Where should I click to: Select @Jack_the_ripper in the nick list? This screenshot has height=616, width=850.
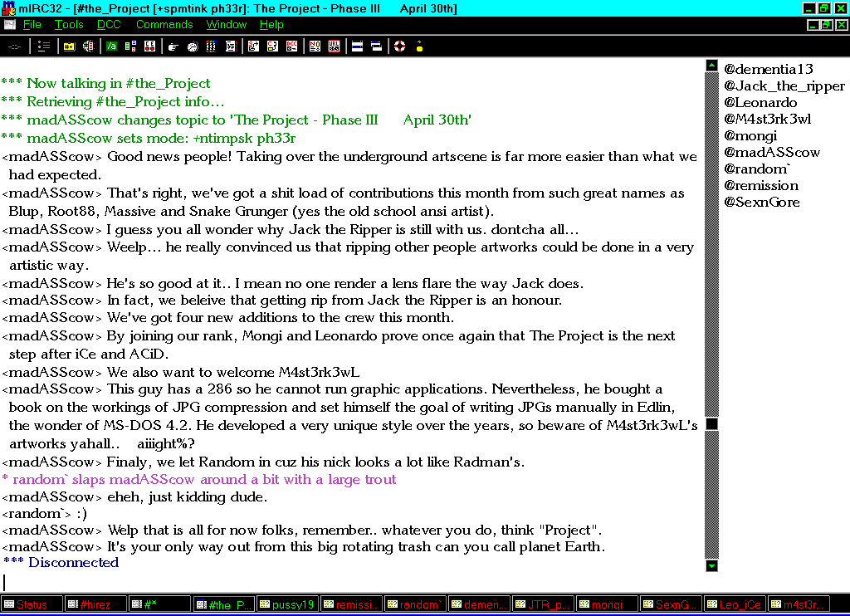(784, 86)
